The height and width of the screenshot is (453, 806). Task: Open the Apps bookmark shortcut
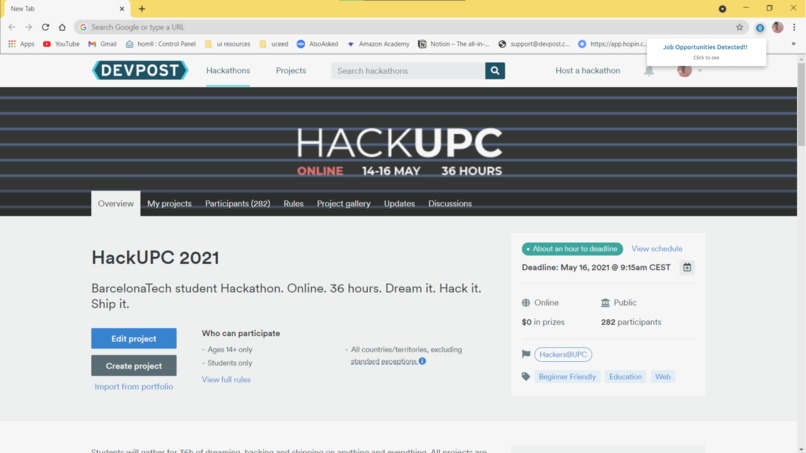(x=21, y=44)
